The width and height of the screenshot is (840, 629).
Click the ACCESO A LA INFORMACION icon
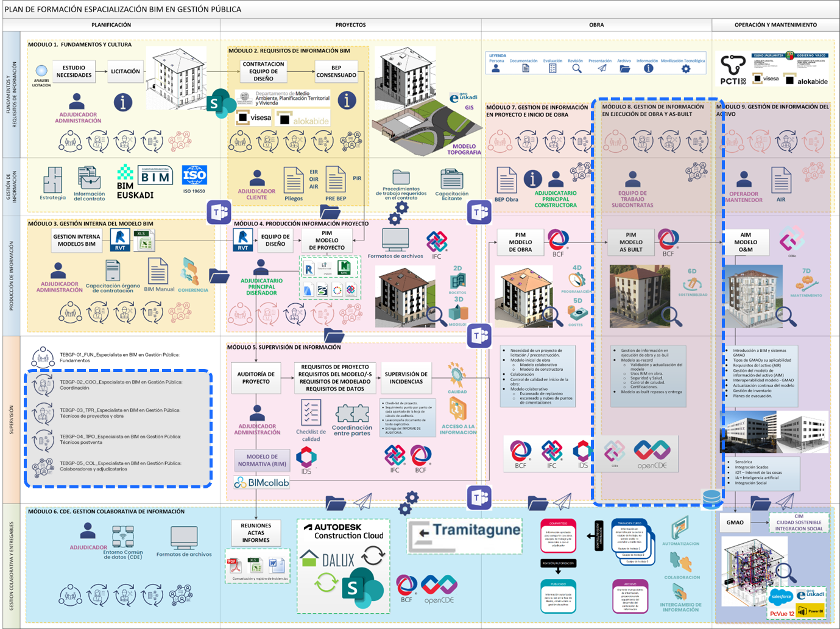click(457, 409)
